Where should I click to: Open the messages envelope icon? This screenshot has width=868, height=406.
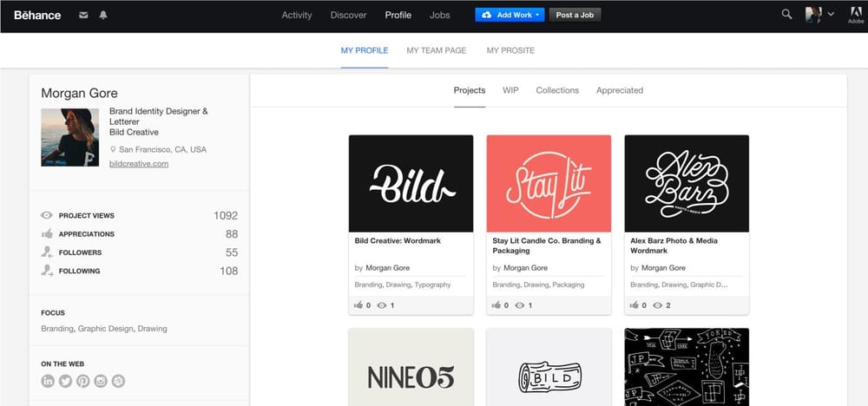coord(83,15)
